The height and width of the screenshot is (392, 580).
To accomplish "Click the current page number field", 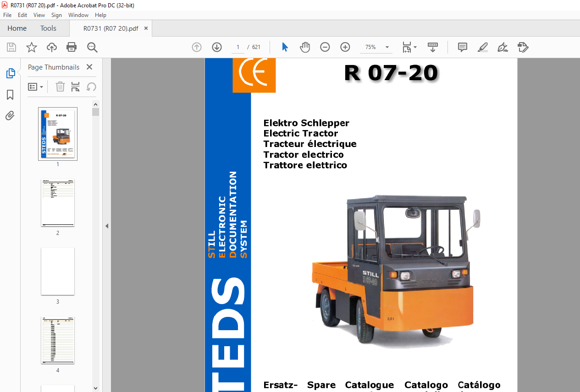I will click(238, 47).
